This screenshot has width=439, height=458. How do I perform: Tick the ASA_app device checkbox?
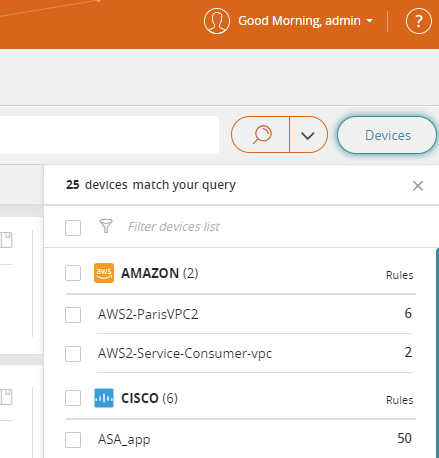tap(73, 440)
